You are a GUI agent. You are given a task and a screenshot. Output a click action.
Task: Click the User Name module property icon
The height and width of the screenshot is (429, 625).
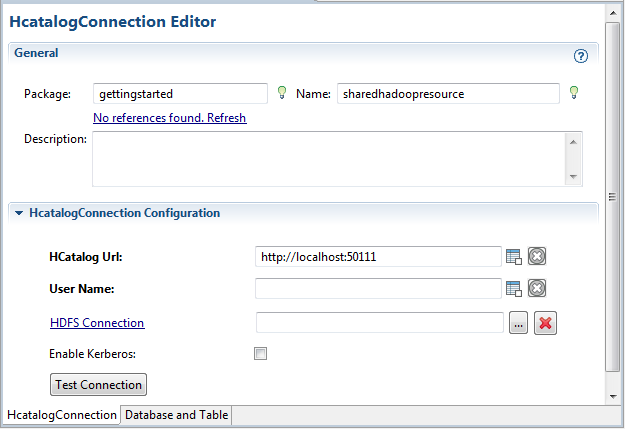pos(514,289)
